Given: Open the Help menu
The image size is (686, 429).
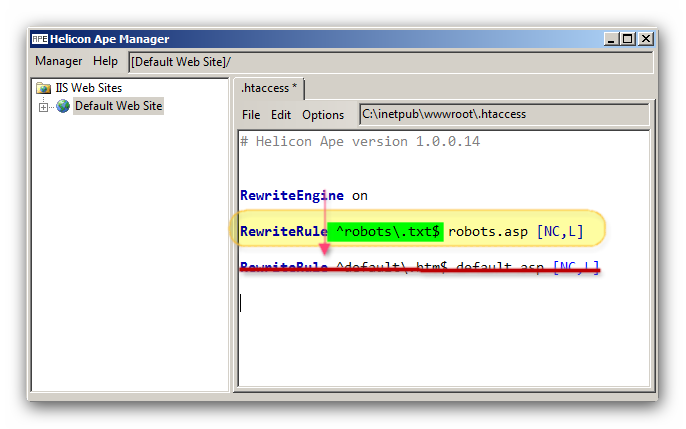Looking at the screenshot, I should click(x=105, y=62).
